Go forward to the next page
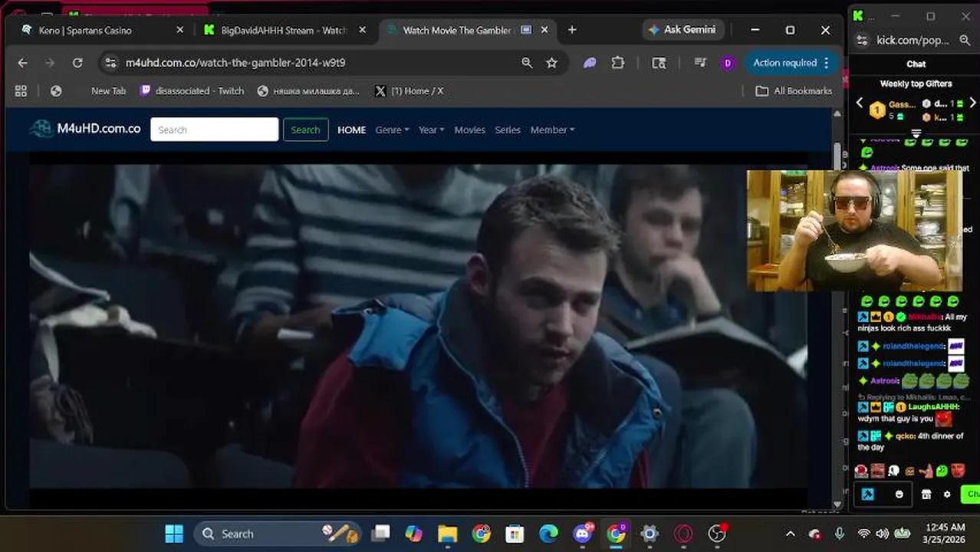 tap(50, 63)
